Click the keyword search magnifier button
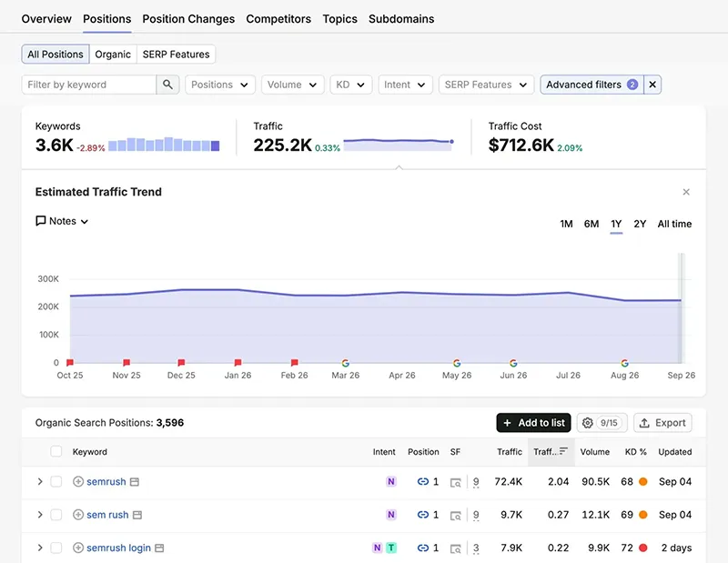 tap(167, 85)
